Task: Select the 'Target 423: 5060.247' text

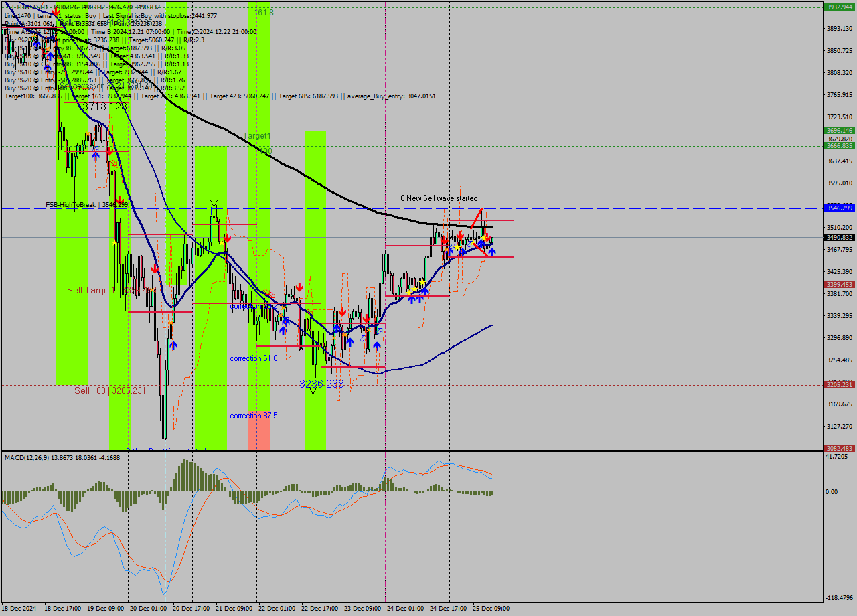Action: pos(240,96)
